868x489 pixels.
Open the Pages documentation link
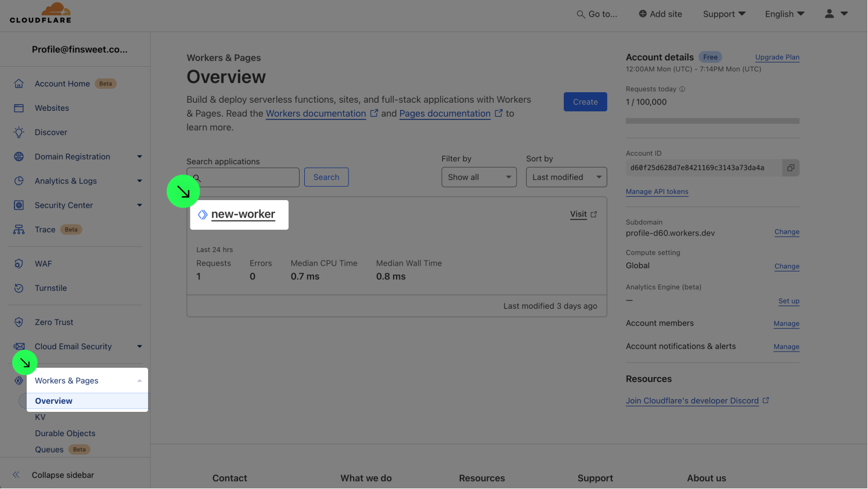point(445,114)
